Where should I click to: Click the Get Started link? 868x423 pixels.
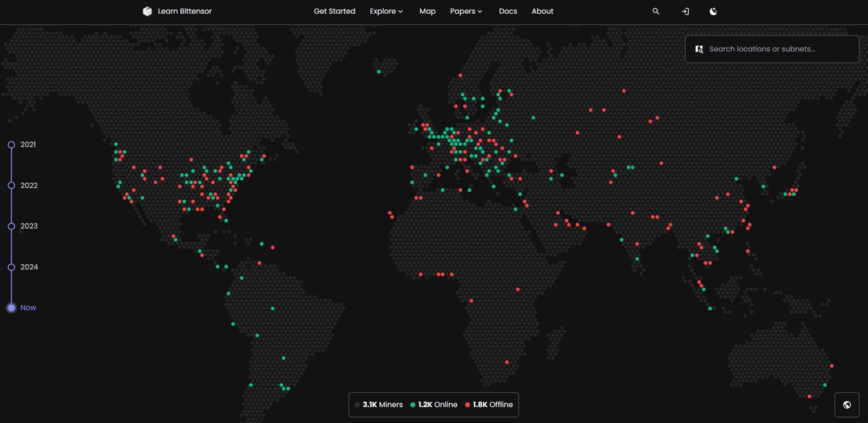[x=334, y=11]
